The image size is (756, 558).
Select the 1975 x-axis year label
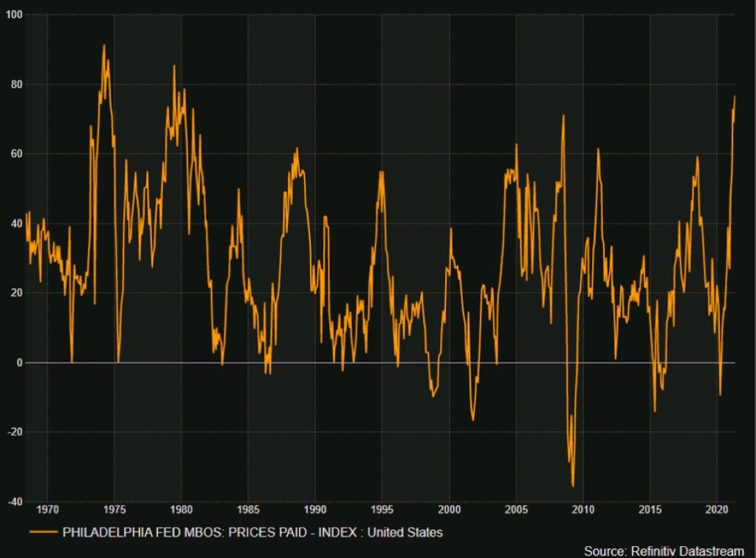pyautogui.click(x=114, y=509)
